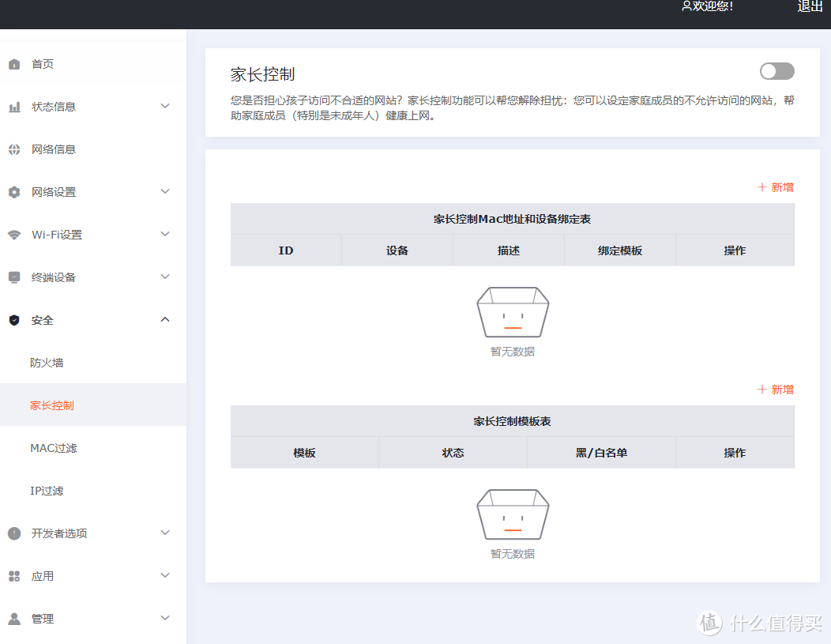The height and width of the screenshot is (644, 831).
Task: Open the 安全 shield icon
Action: pos(13,319)
